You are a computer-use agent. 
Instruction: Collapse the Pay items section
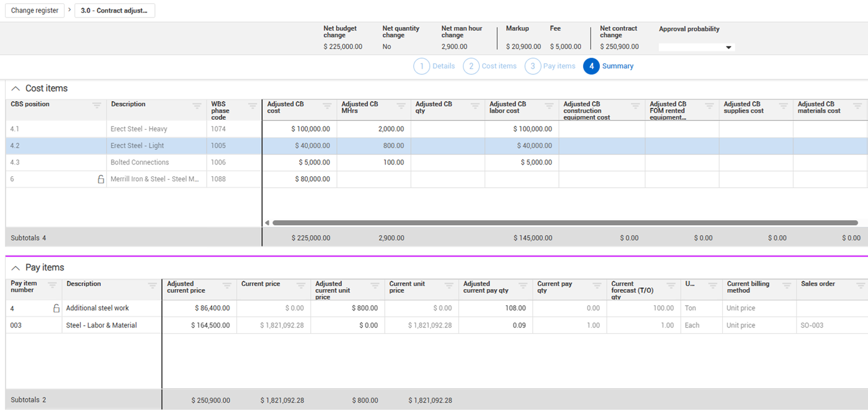click(x=16, y=268)
